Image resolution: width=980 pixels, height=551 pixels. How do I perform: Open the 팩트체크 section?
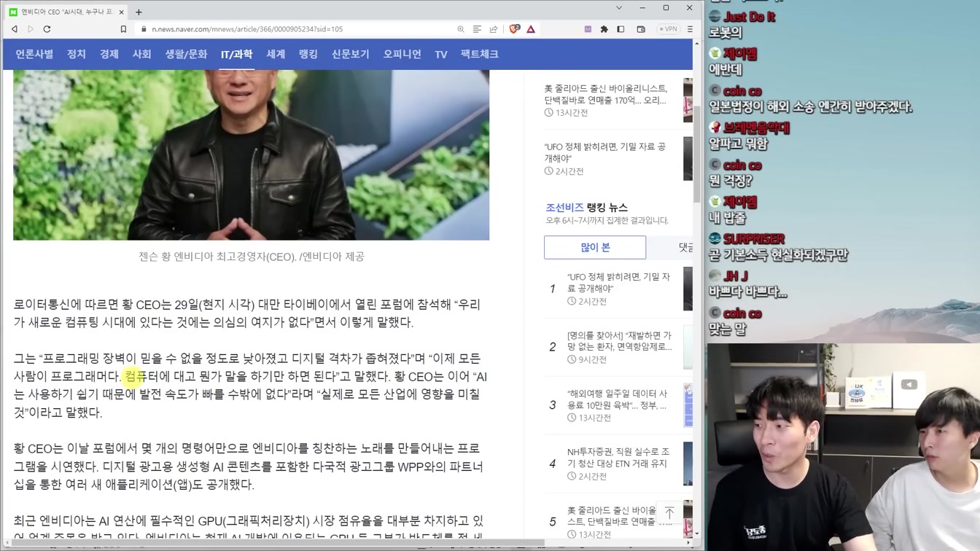[480, 55]
